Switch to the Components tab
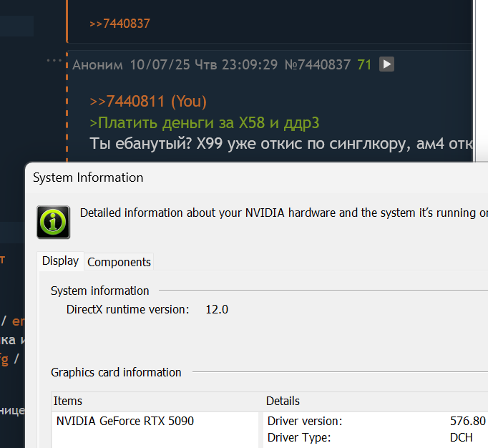The width and height of the screenshot is (488, 448). pyautogui.click(x=119, y=262)
